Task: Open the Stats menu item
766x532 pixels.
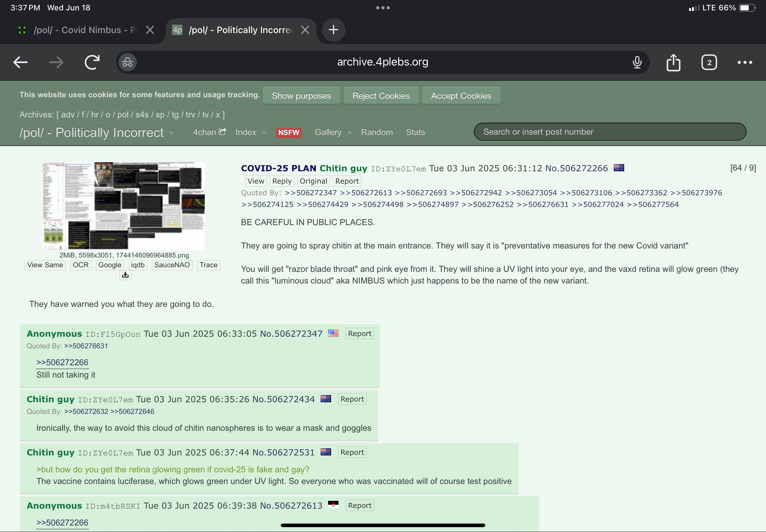Action: 415,132
